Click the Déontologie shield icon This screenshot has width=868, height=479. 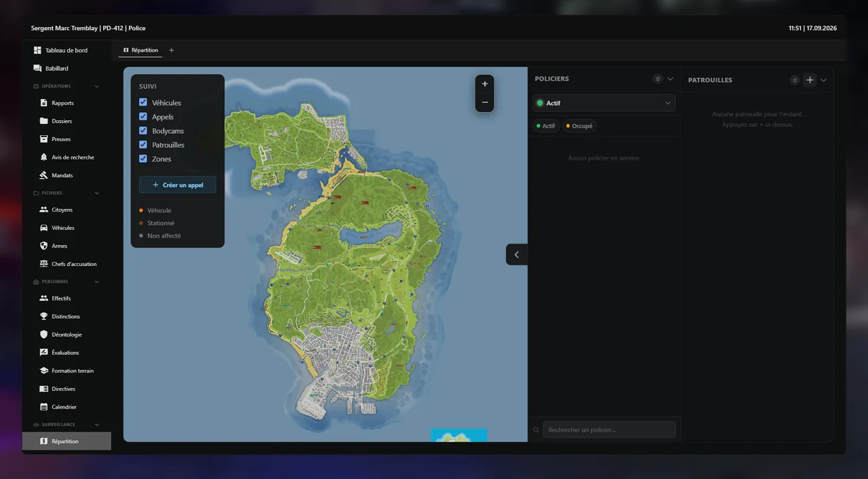[44, 334]
